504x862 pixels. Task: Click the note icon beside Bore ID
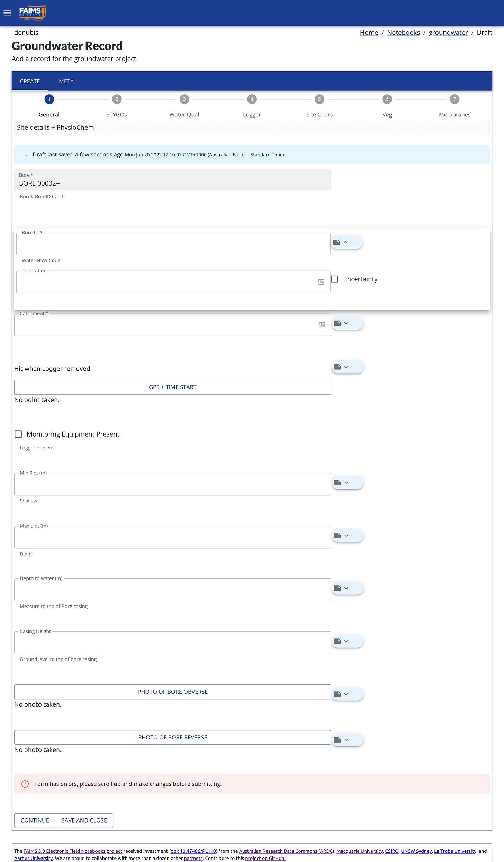click(336, 242)
